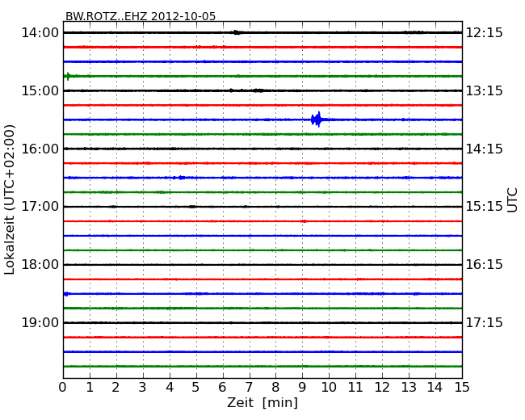Click the 17:00 local time label

(x=40, y=207)
